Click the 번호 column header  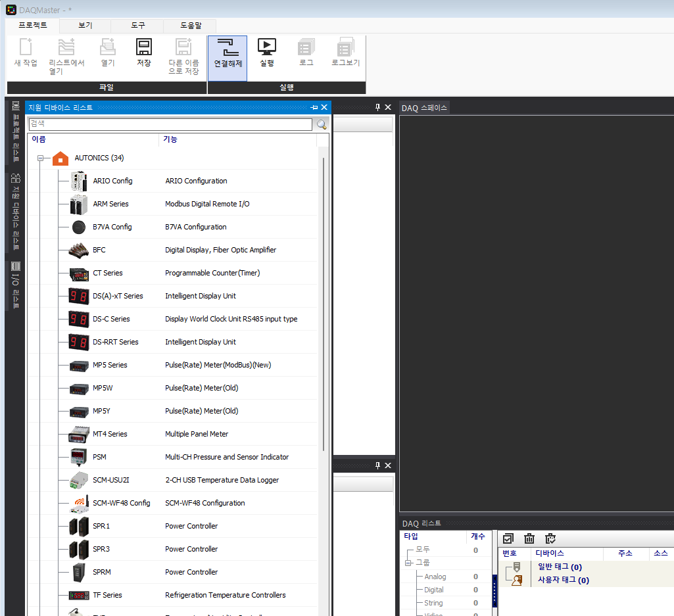coord(514,554)
